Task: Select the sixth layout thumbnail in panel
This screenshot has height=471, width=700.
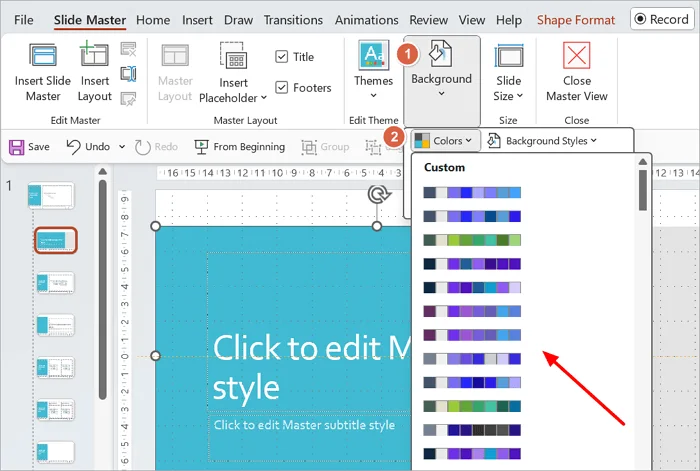Action: pyautogui.click(x=56, y=409)
